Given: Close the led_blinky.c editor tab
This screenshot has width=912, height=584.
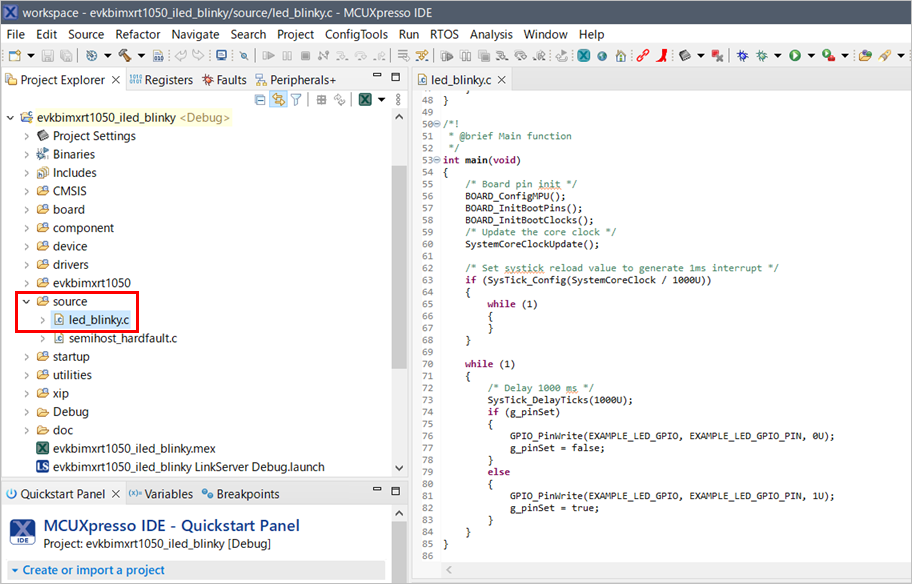Looking at the screenshot, I should pyautogui.click(x=501, y=80).
